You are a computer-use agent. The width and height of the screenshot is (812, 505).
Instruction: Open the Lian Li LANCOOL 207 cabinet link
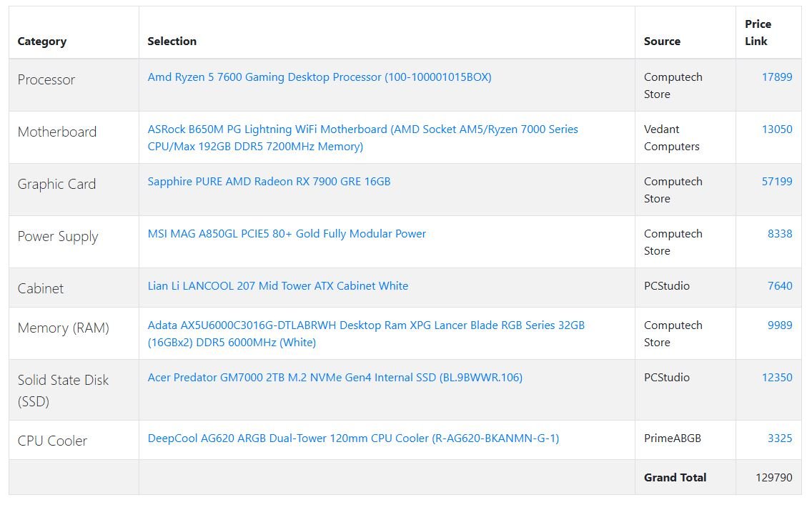277,286
